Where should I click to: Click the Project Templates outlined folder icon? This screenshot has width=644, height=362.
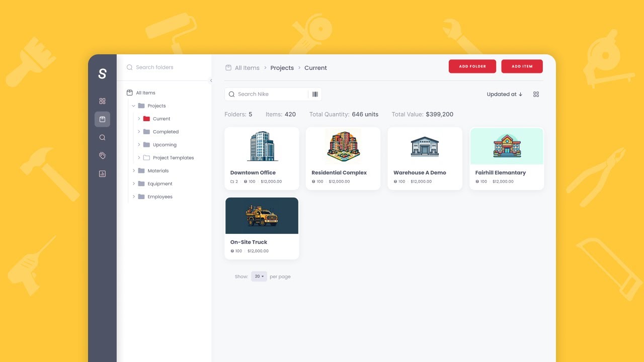tap(146, 158)
